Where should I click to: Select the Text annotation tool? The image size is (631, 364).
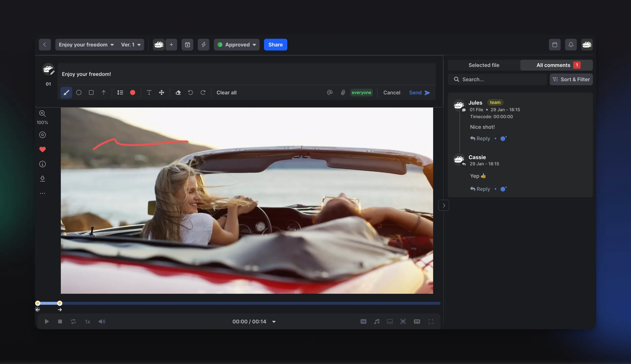149,93
